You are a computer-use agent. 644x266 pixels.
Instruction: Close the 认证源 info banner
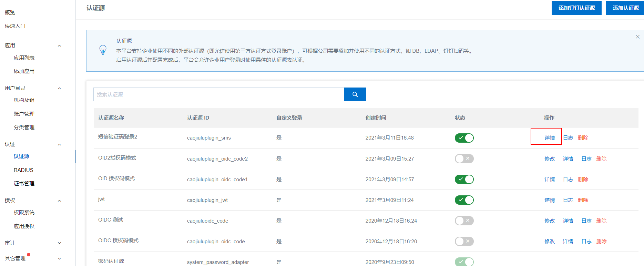pos(637,37)
